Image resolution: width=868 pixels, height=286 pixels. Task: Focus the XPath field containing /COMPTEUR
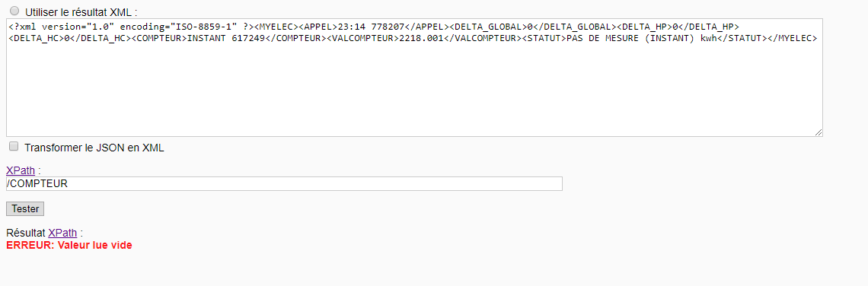click(x=284, y=183)
